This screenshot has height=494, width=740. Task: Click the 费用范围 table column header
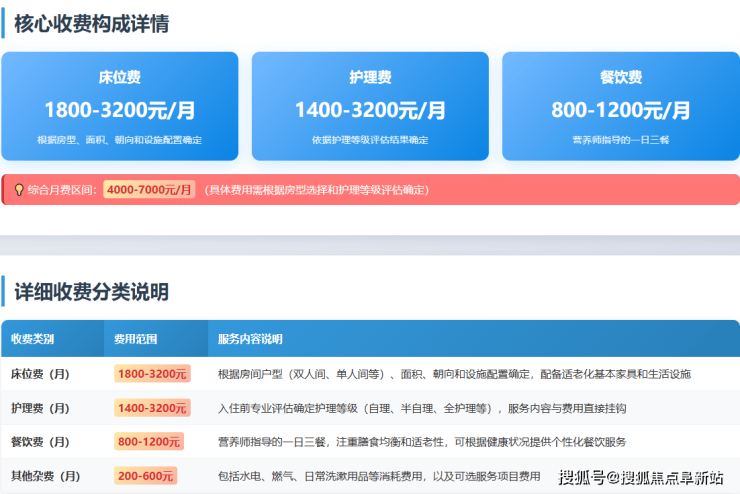point(135,339)
